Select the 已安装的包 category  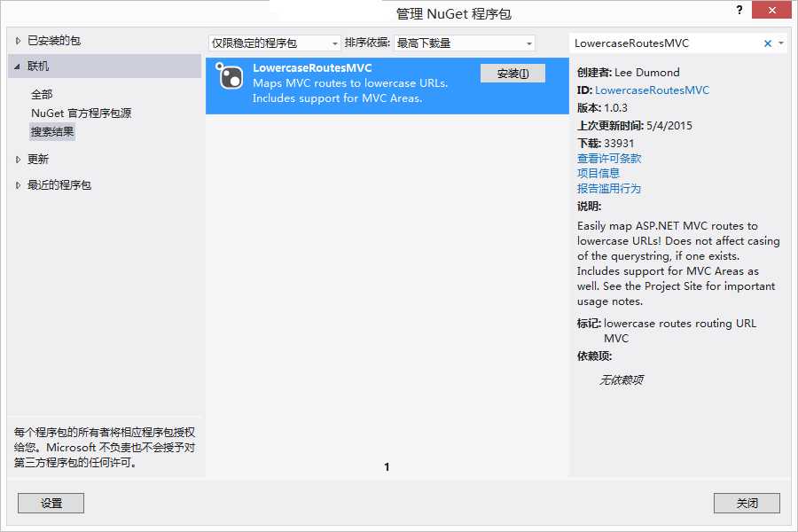click(x=54, y=41)
